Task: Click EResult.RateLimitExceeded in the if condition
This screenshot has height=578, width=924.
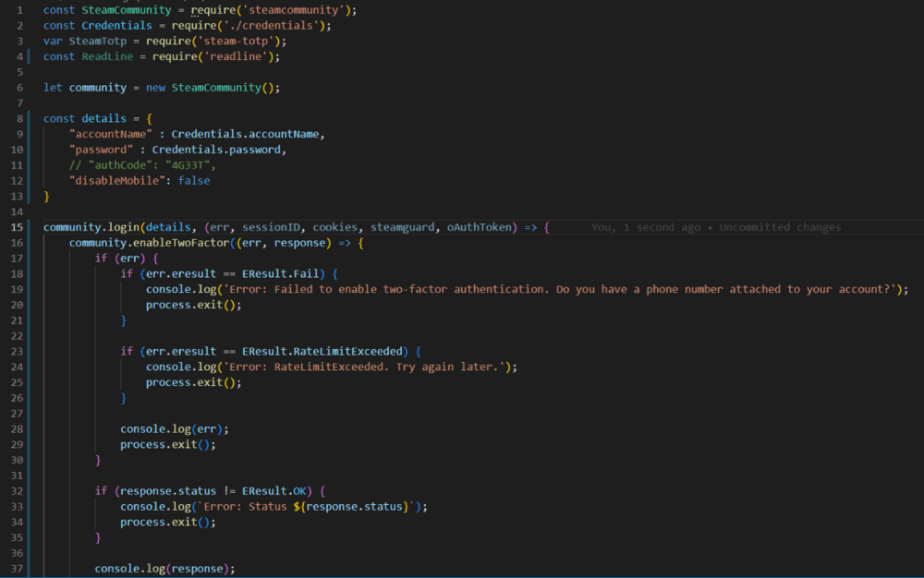Action: tap(323, 351)
